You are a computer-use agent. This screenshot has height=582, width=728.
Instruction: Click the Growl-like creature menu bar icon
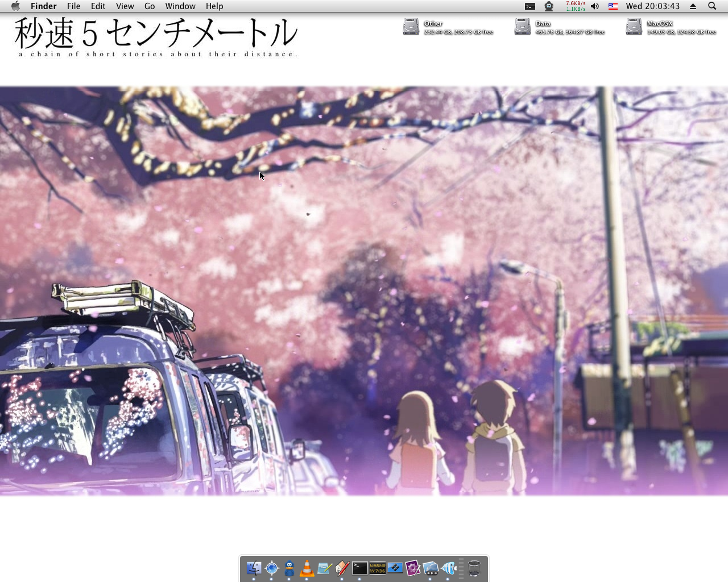549,6
